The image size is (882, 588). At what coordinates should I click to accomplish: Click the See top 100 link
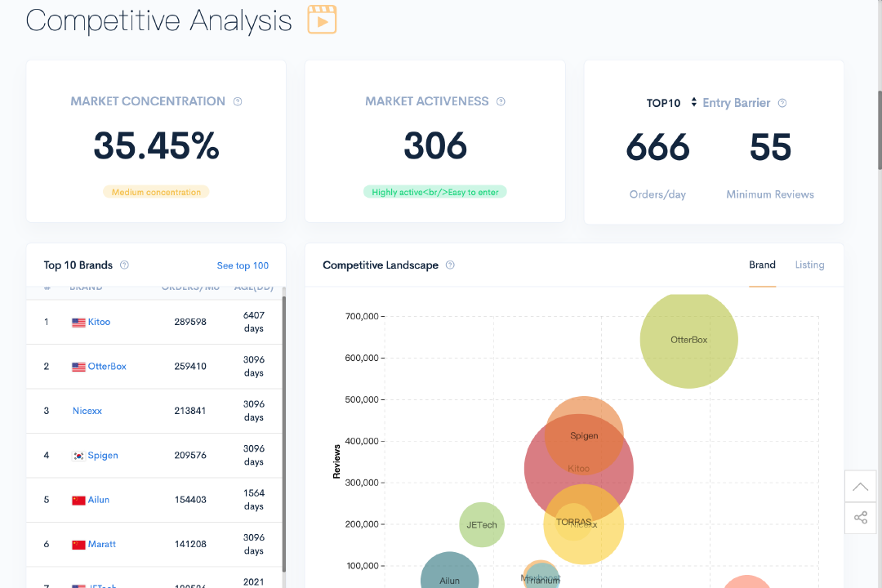(x=243, y=265)
